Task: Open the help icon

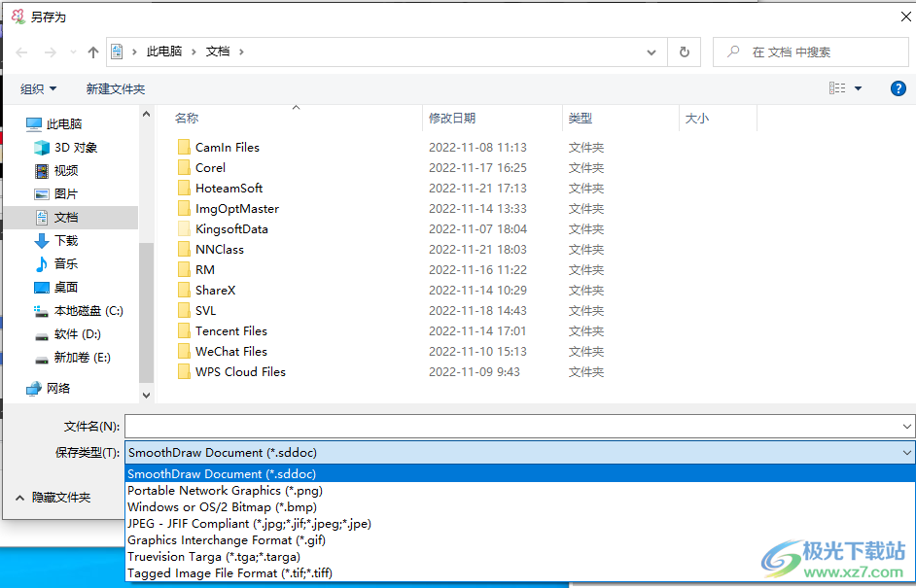Action: 898,88
